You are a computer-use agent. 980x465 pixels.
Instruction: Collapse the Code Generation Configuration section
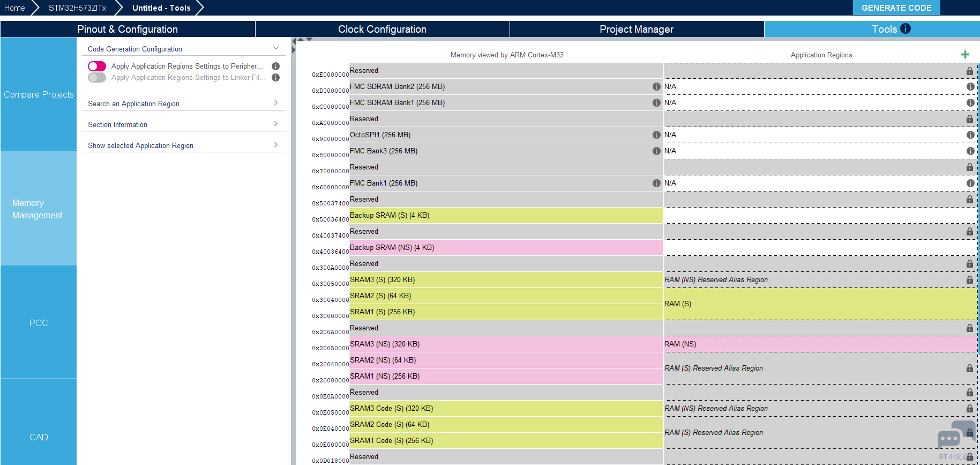pos(276,48)
